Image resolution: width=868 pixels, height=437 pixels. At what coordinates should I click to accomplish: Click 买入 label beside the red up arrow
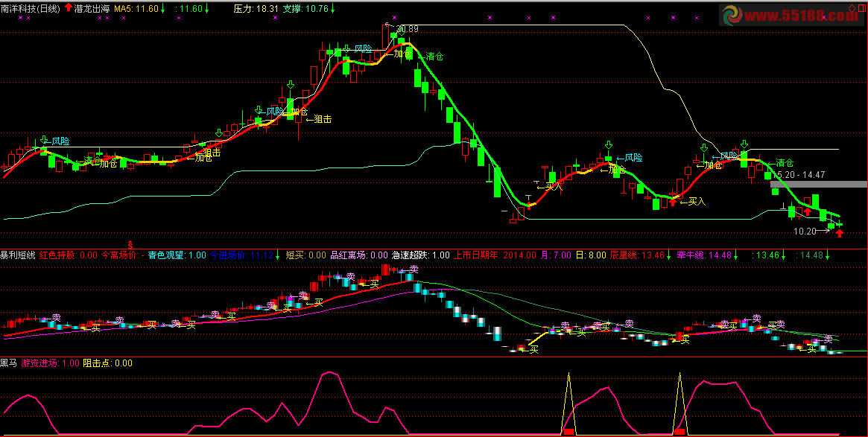point(697,202)
